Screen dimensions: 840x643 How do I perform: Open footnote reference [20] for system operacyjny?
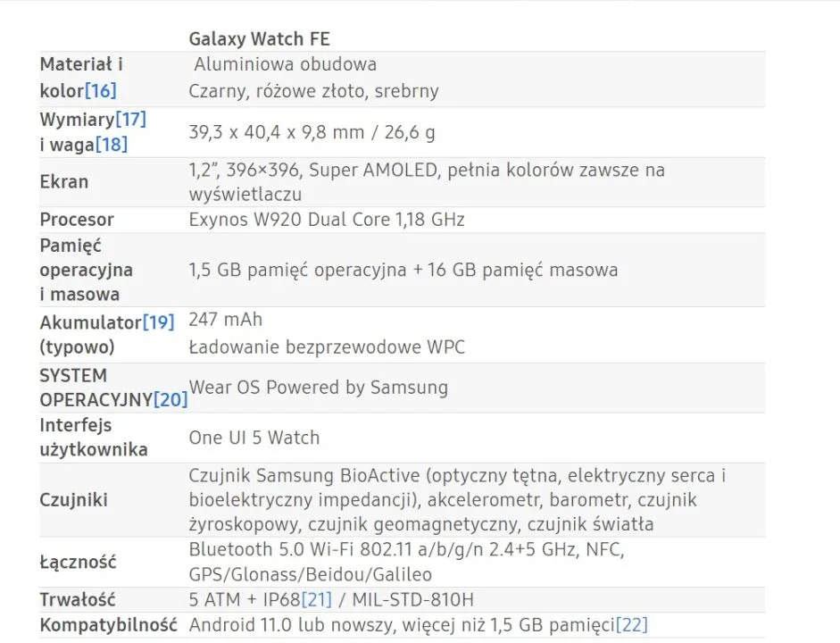point(170,399)
